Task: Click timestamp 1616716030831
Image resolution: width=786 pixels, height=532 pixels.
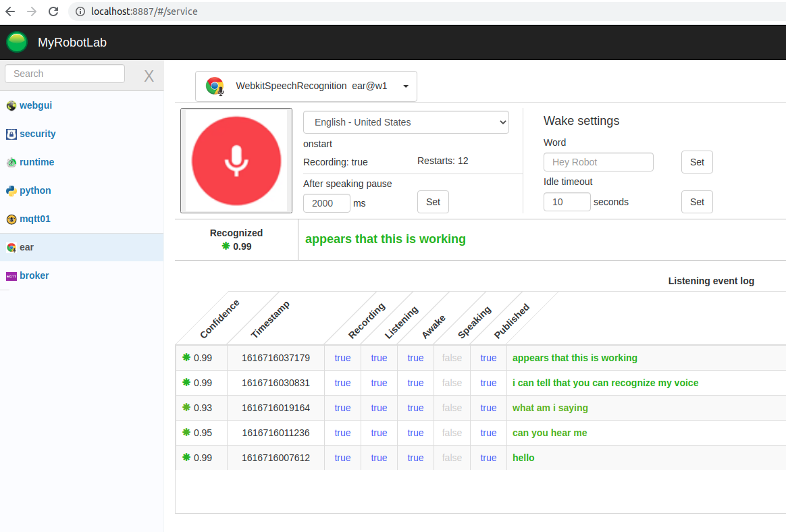Action: (276, 383)
